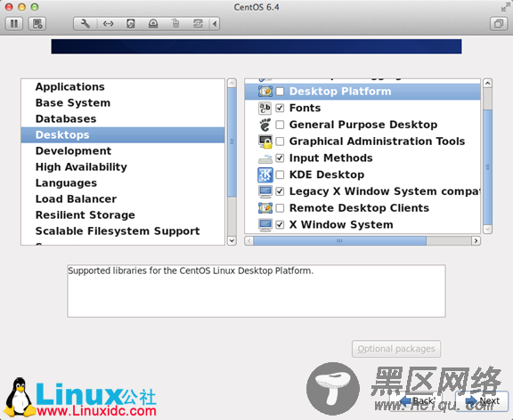Screen dimensions: 513x420
Task: Check Graphical Administration Tools
Action: tap(280, 141)
